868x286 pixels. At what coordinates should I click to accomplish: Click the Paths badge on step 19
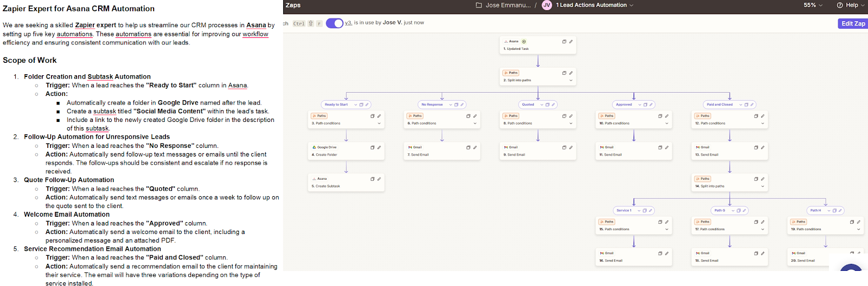799,222
